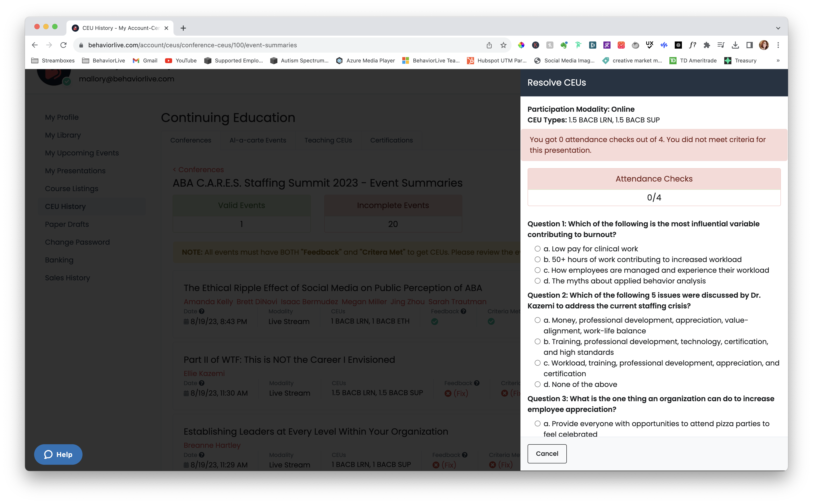Image resolution: width=813 pixels, height=504 pixels.
Task: Click the help icon beside Ellie Kazemi event Feedback
Action: pos(477,383)
